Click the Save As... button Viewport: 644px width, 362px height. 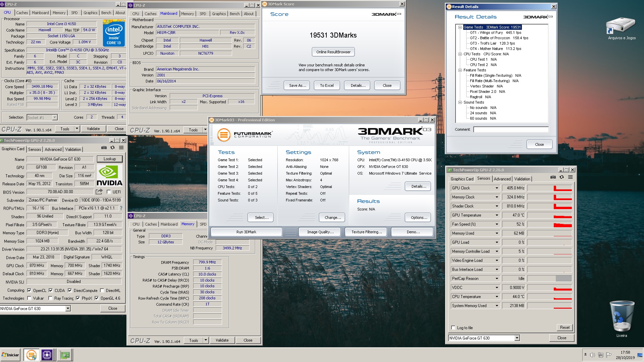pyautogui.click(x=298, y=85)
